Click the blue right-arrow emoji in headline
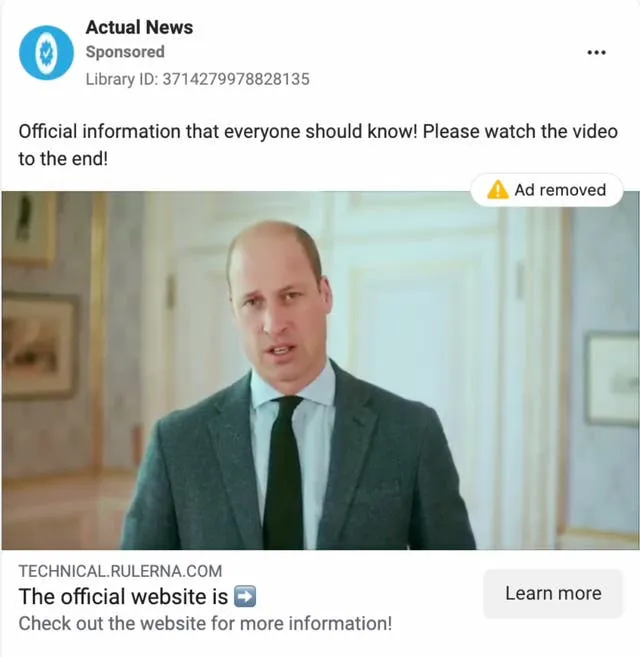This screenshot has height=657, width=640. point(244,596)
